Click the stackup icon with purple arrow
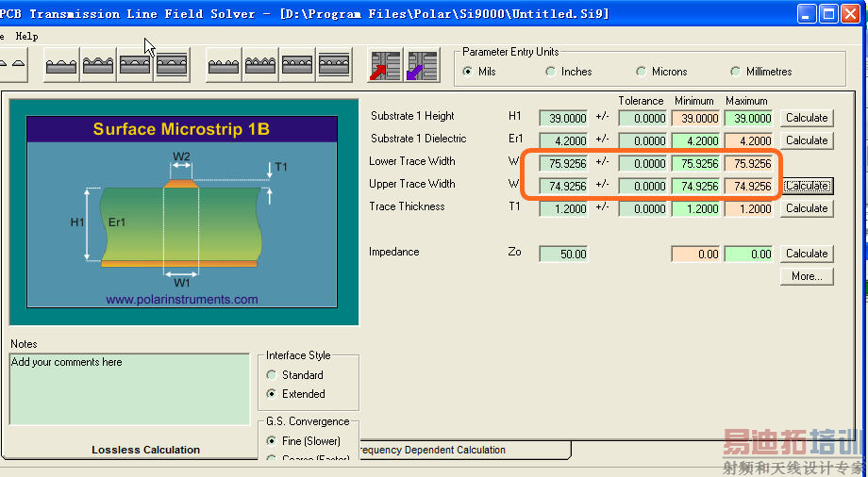Screen dimensions: 868x477 (x=423, y=65)
